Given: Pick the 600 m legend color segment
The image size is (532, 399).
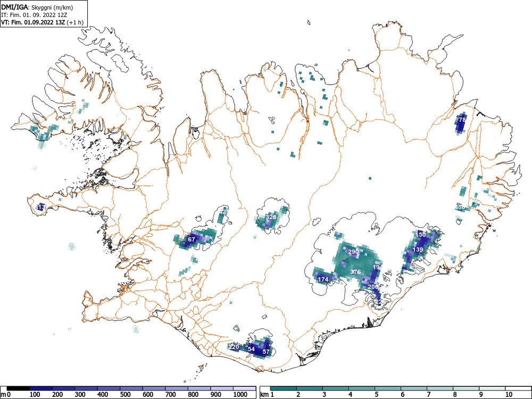Looking at the screenshot, I should [154, 388].
